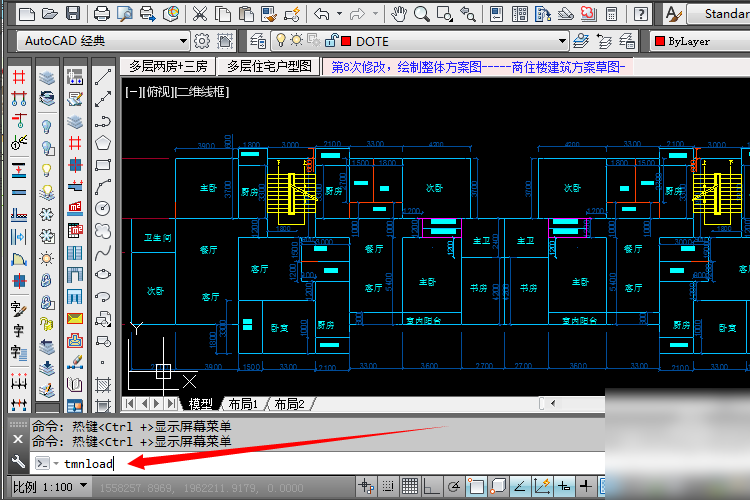Click the yellow envelope tool icon
This screenshot has width=750, height=500.
tap(75, 318)
